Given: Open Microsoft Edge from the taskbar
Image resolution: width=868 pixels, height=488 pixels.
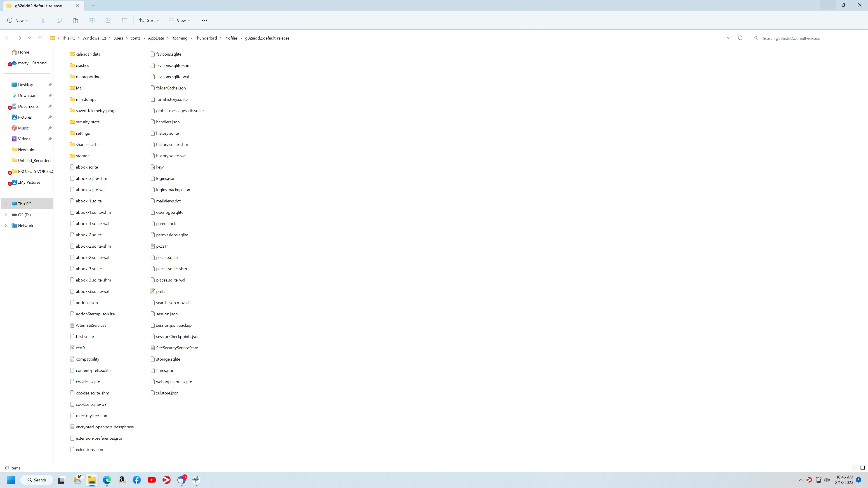Looking at the screenshot, I should [107, 480].
